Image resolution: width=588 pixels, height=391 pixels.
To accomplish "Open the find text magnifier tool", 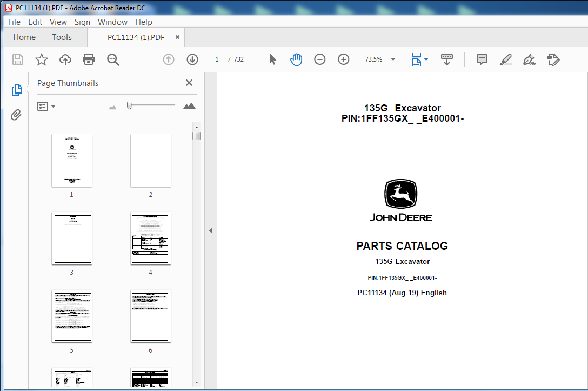I will click(113, 59).
